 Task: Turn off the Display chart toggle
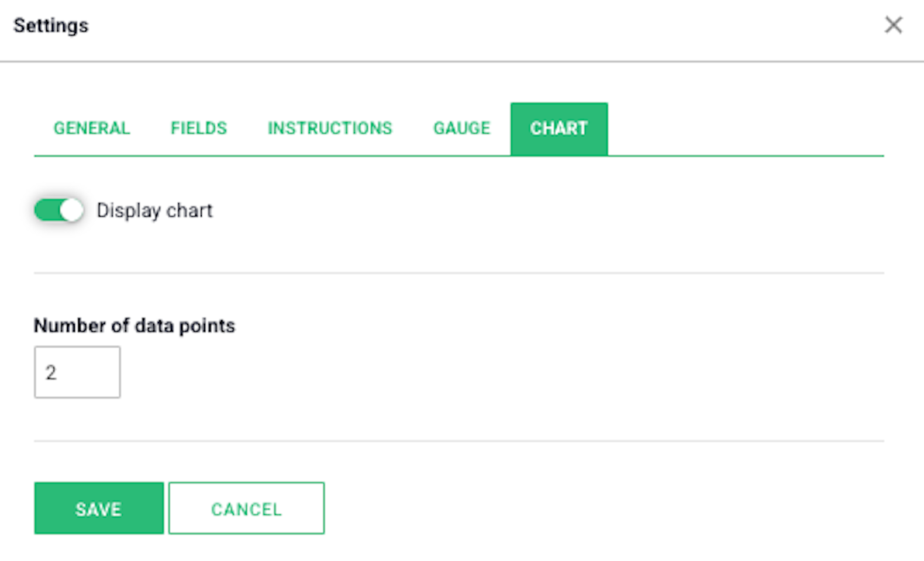click(58, 210)
